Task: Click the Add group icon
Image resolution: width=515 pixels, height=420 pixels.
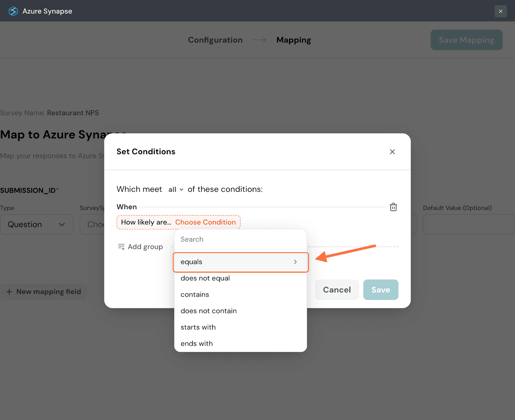Action: click(x=121, y=247)
